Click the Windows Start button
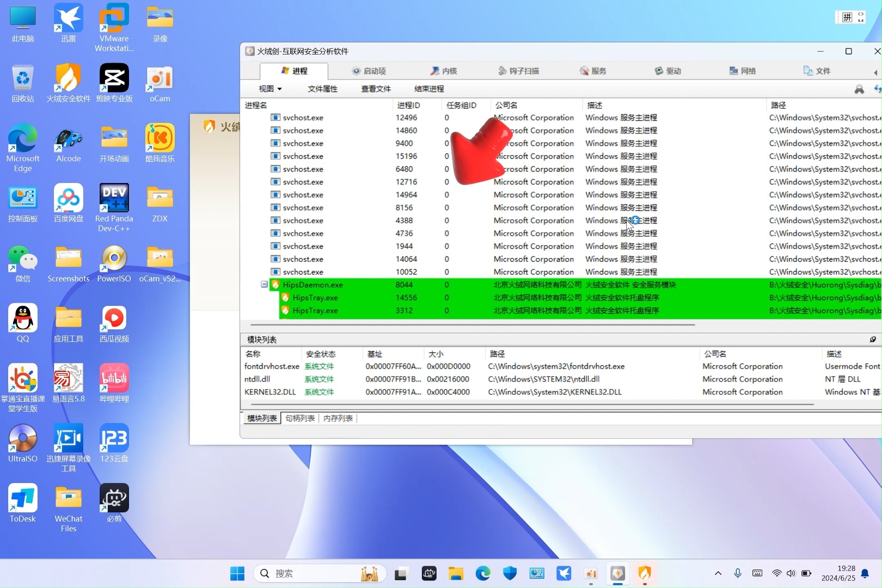 237,573
